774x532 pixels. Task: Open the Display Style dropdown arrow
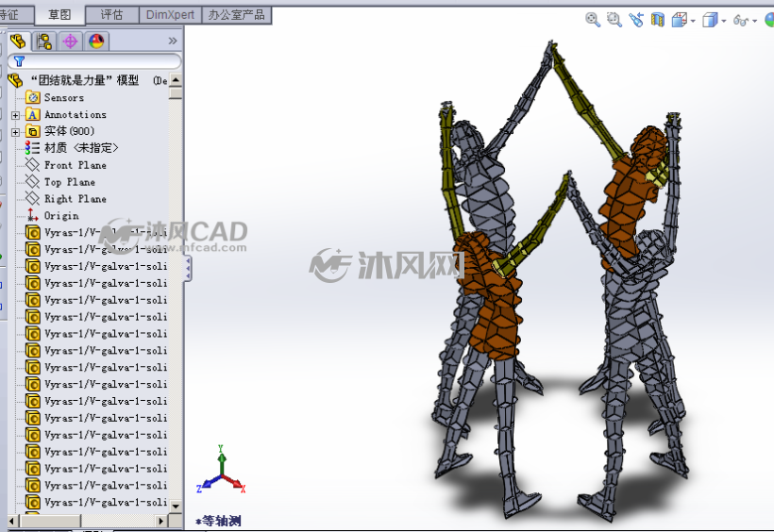tap(724, 21)
